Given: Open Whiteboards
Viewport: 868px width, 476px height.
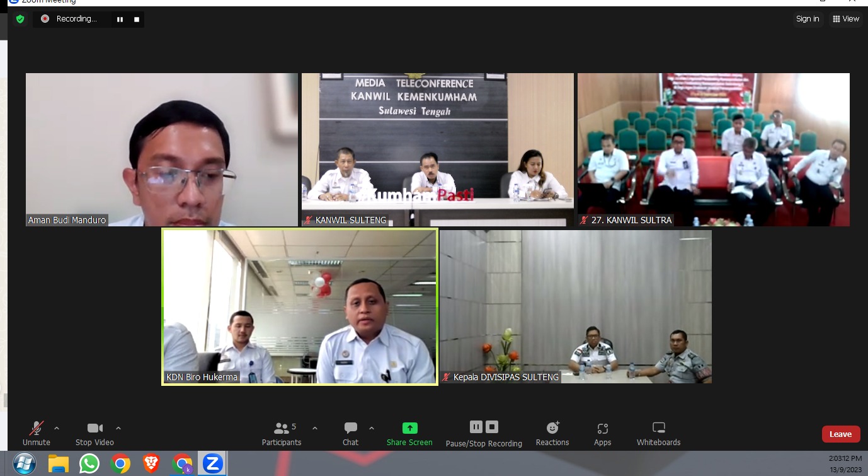Looking at the screenshot, I should point(658,433).
